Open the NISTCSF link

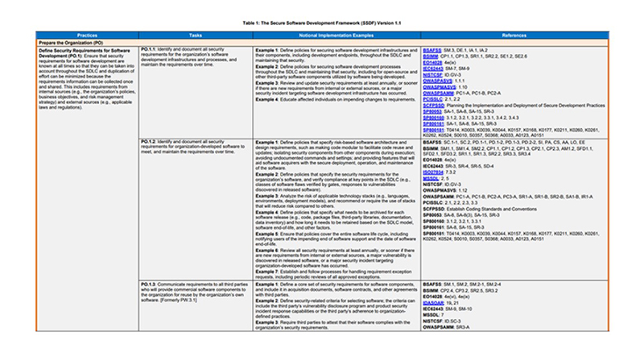(432, 75)
